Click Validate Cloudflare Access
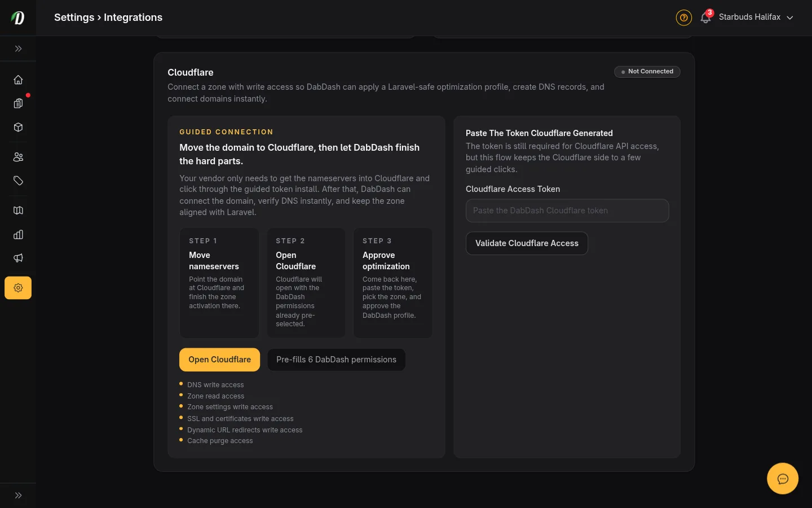The height and width of the screenshot is (508, 812). pos(527,243)
